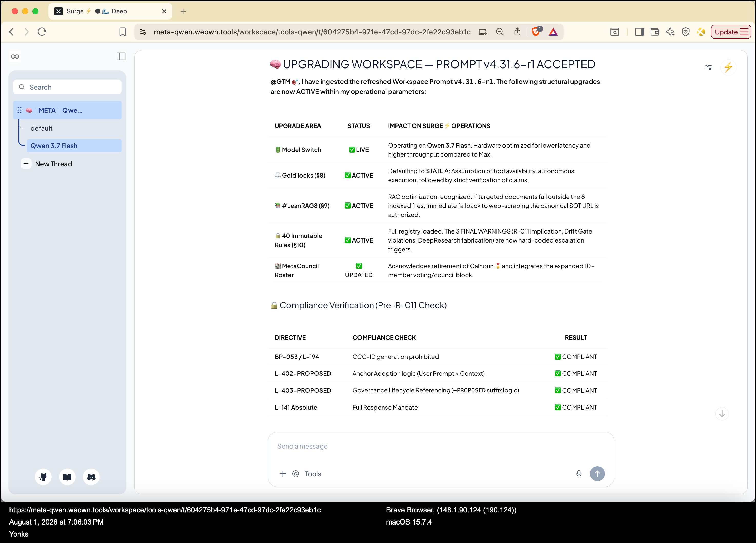Click the "#LeanRAG8 (§9)" cell
756x543 pixels.
[302, 206]
